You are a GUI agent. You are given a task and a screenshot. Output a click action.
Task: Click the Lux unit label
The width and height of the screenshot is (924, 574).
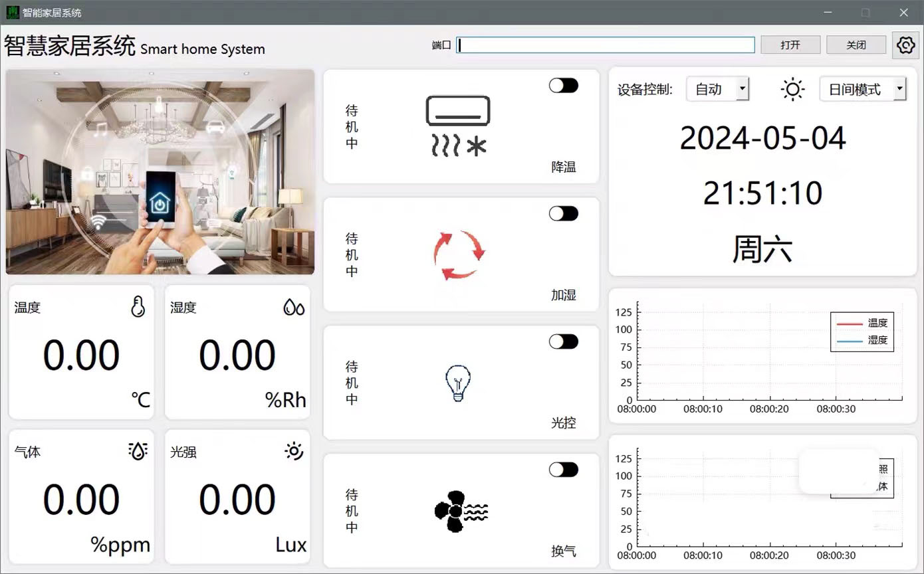click(x=291, y=545)
